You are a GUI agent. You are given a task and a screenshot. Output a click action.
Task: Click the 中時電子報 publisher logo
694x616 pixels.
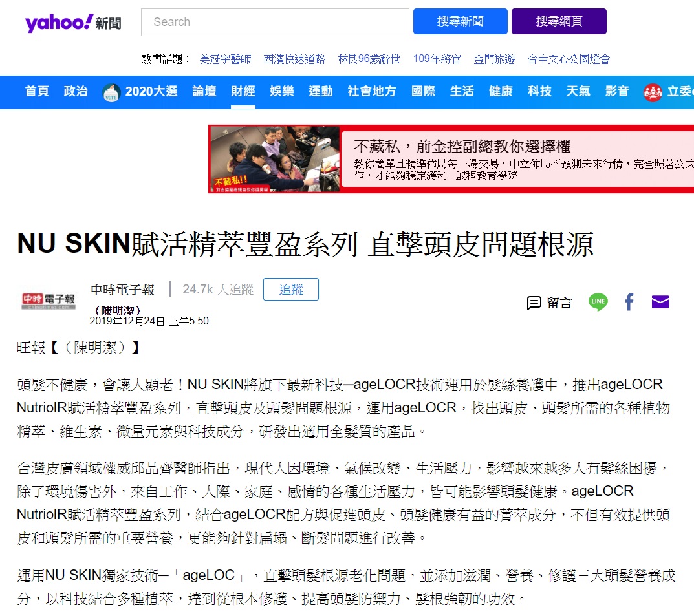(x=49, y=301)
